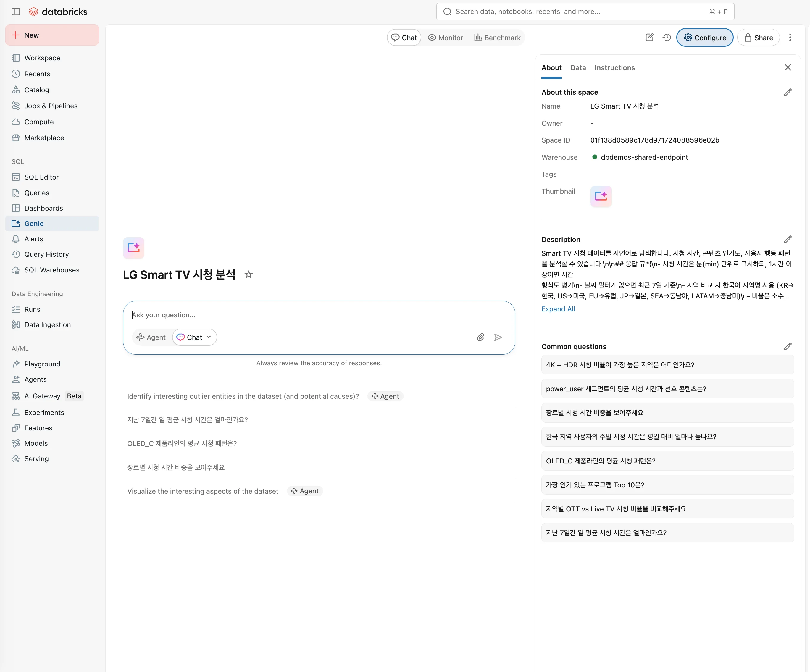This screenshot has width=810, height=672.
Task: Focus the search data and notebooks field
Action: (x=585, y=12)
